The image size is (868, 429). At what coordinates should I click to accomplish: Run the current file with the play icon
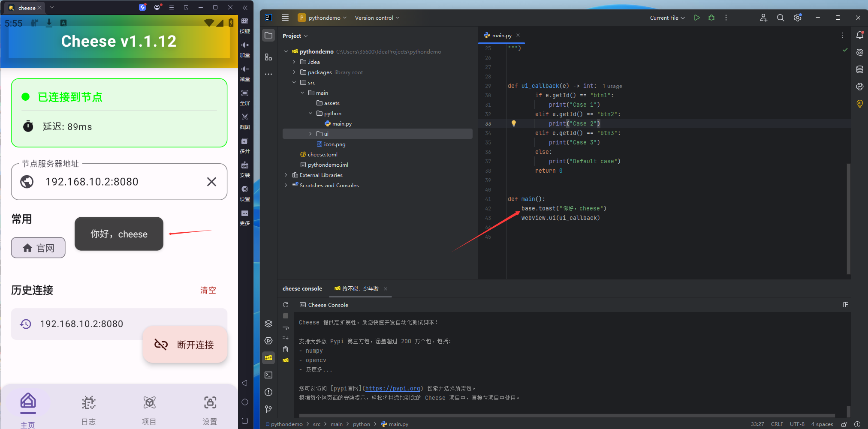pyautogui.click(x=697, y=18)
